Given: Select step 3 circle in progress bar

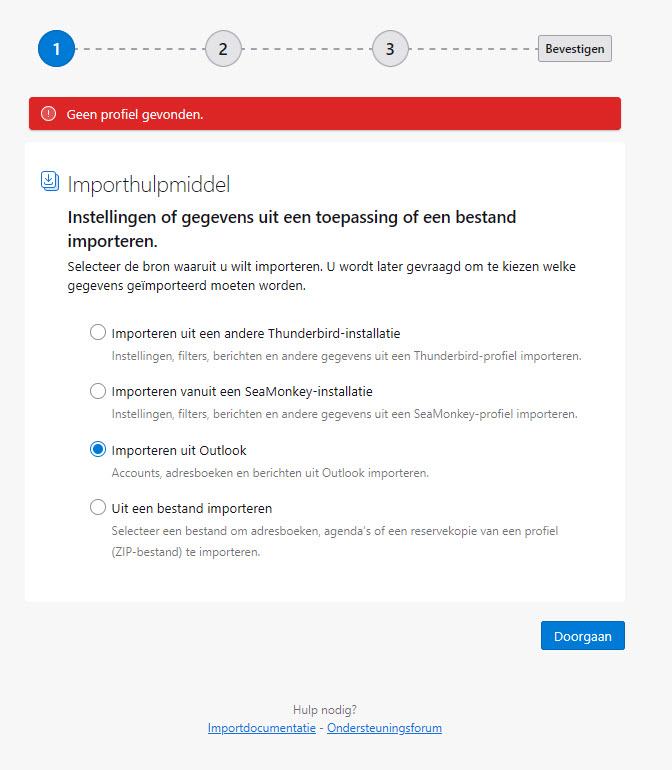Looking at the screenshot, I should coord(390,49).
